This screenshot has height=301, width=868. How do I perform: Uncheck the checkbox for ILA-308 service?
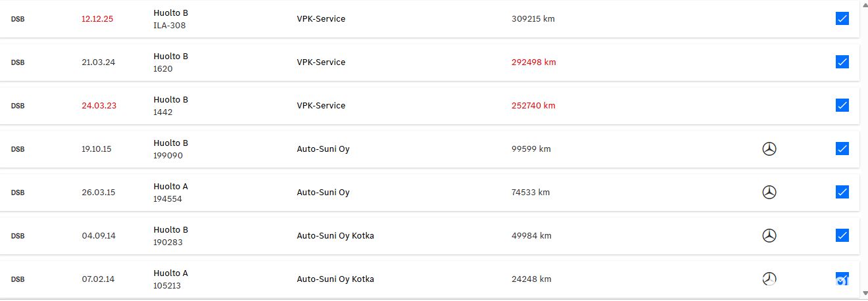[842, 18]
